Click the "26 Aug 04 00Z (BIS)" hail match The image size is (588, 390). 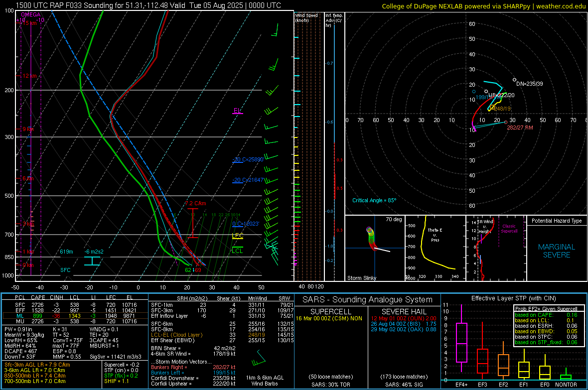[404, 324]
